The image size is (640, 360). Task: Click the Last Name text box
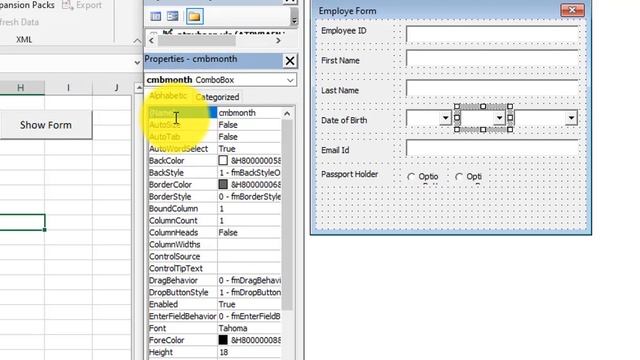click(492, 87)
